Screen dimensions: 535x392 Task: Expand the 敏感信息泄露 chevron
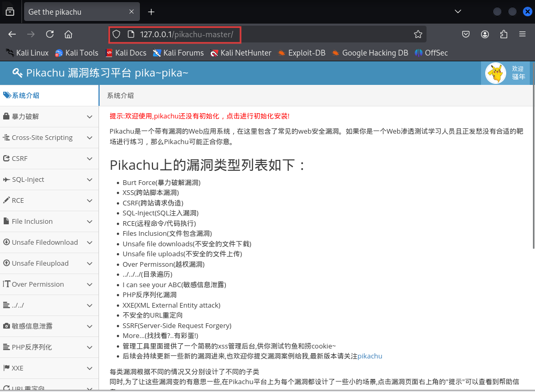(90, 326)
